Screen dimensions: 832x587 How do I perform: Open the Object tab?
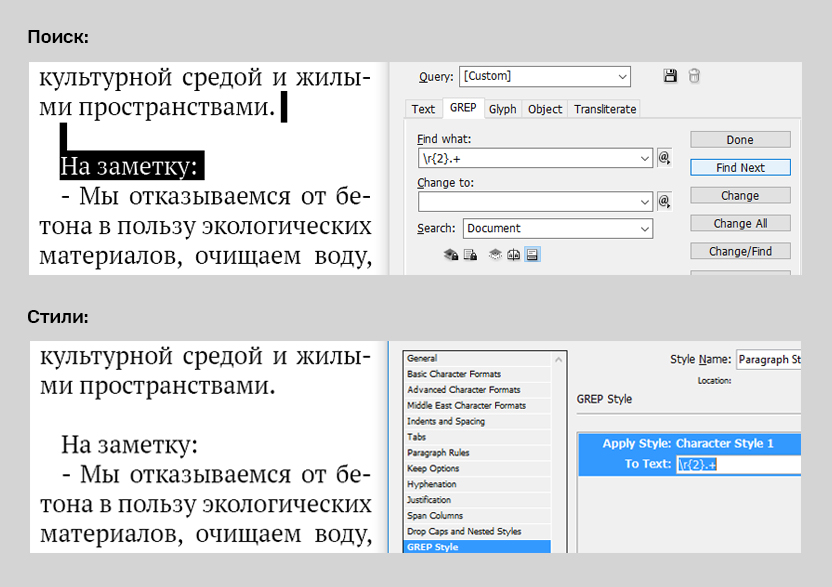tap(545, 109)
